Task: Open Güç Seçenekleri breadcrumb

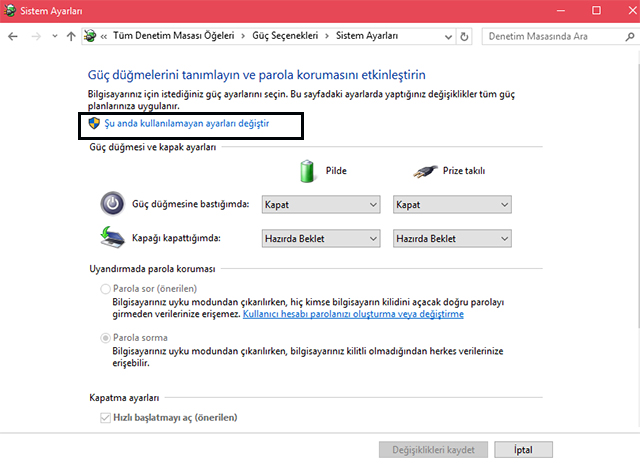Action: point(285,36)
